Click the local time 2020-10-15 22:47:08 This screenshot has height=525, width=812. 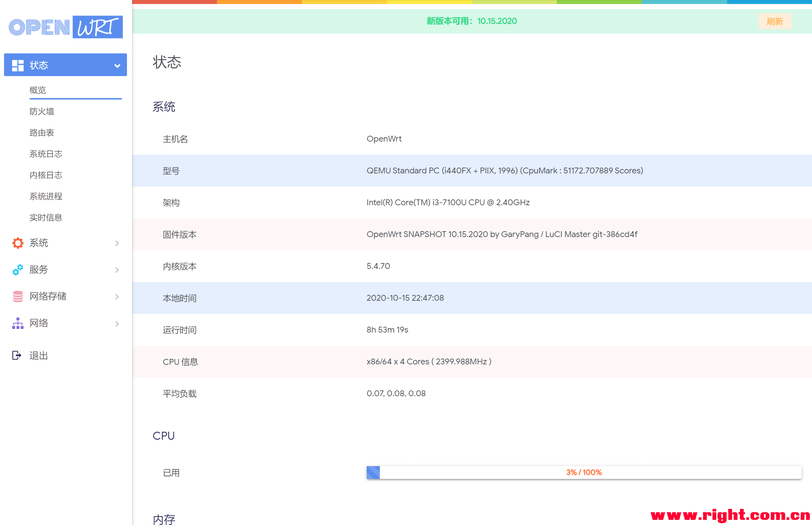click(x=405, y=298)
